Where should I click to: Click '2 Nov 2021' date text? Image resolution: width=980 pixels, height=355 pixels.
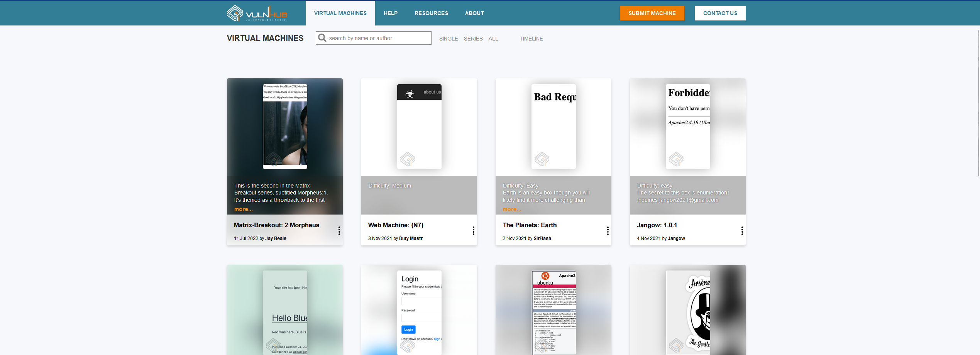pos(514,238)
